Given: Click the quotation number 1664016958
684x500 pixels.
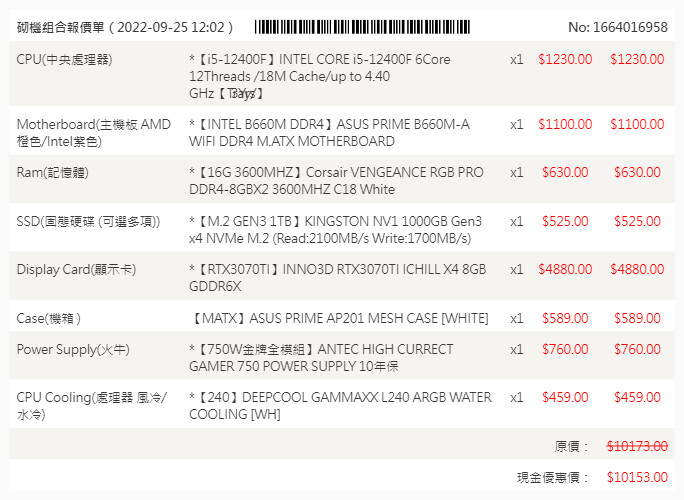Looking at the screenshot, I should point(617,27).
